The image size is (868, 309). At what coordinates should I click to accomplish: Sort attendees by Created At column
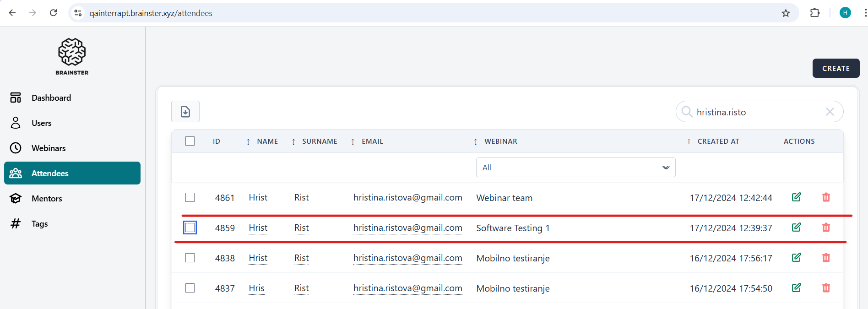pyautogui.click(x=718, y=141)
